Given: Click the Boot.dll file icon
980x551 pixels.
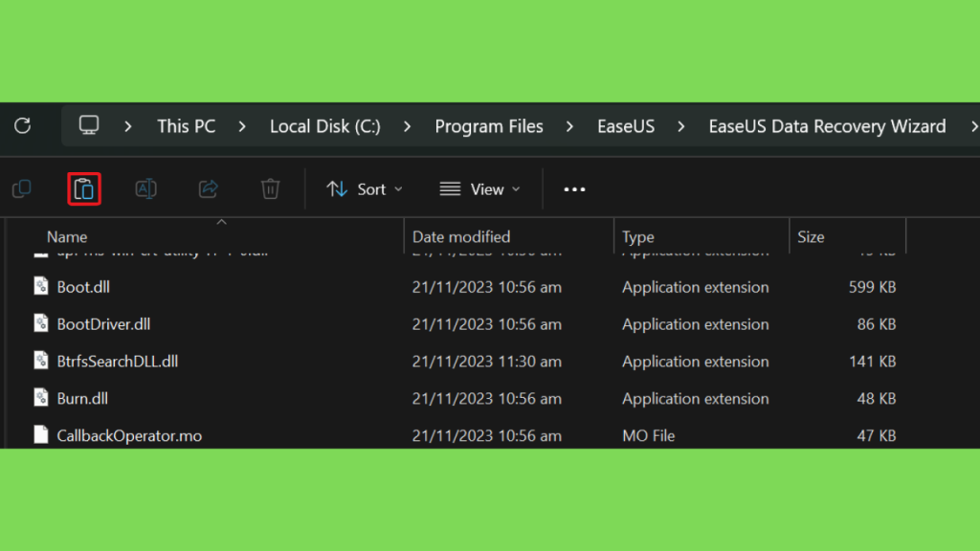Looking at the screenshot, I should point(41,286).
